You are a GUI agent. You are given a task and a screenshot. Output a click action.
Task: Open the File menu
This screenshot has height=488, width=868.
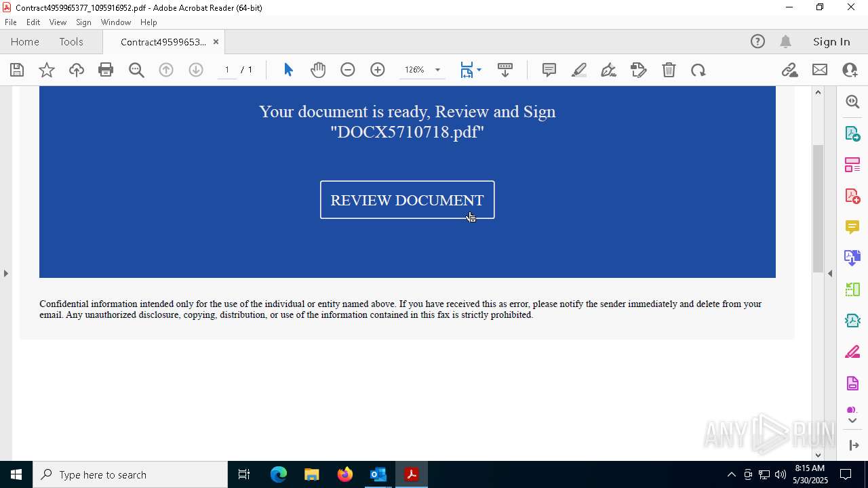pyautogui.click(x=11, y=22)
